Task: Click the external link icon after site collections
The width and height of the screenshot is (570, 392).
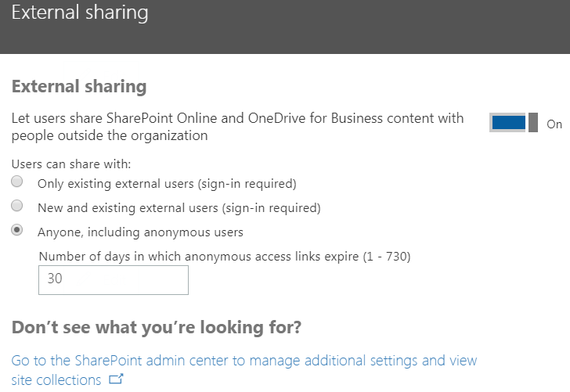Action: [117, 380]
